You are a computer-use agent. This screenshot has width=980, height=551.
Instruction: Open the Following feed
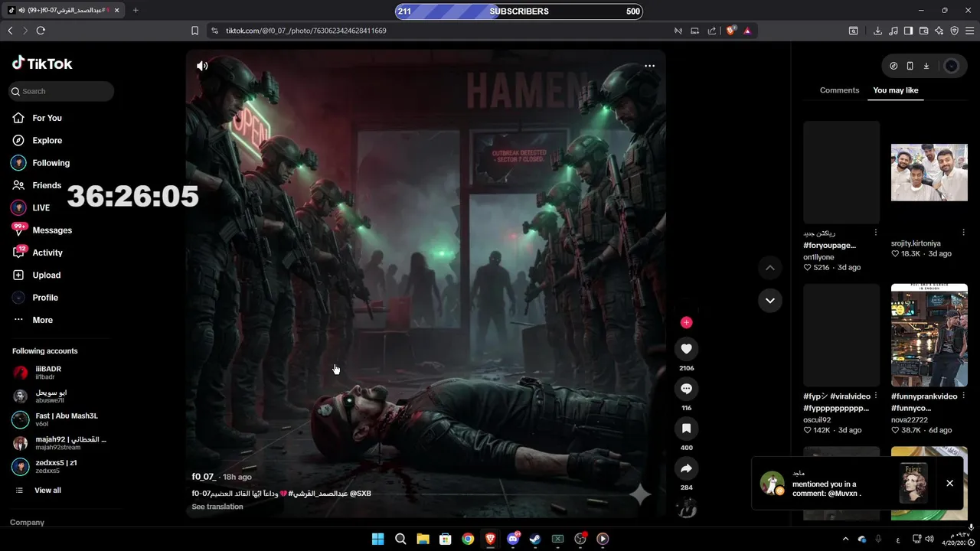tap(41, 163)
